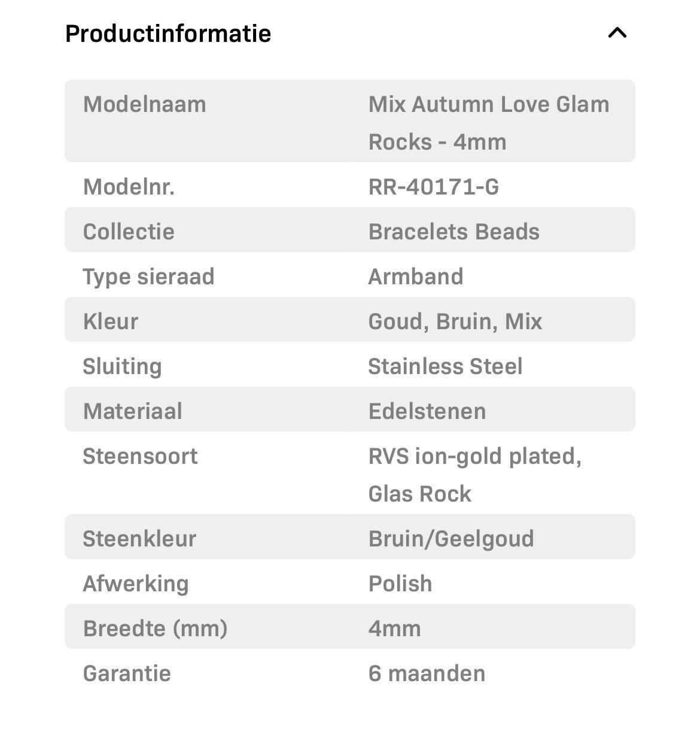The image size is (700, 729).
Task: Select the Collectie row label
Action: click(129, 232)
